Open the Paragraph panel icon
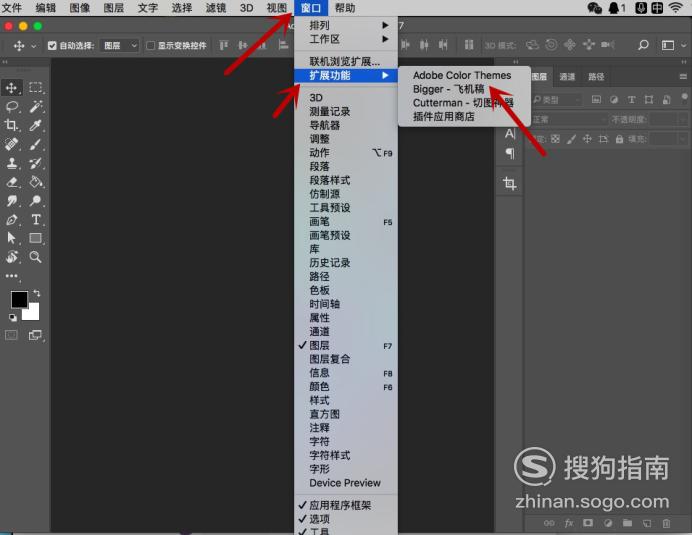 click(x=510, y=153)
